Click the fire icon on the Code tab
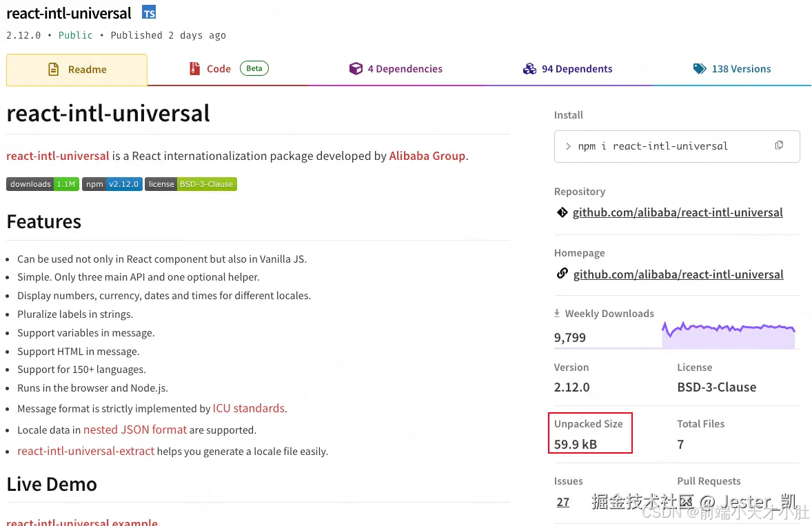This screenshot has height=526, width=812. (194, 68)
